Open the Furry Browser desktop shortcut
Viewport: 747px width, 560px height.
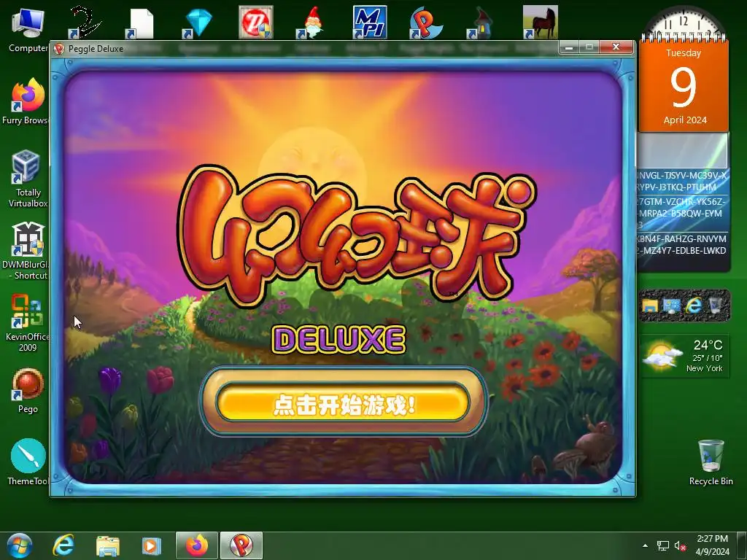pos(26,101)
